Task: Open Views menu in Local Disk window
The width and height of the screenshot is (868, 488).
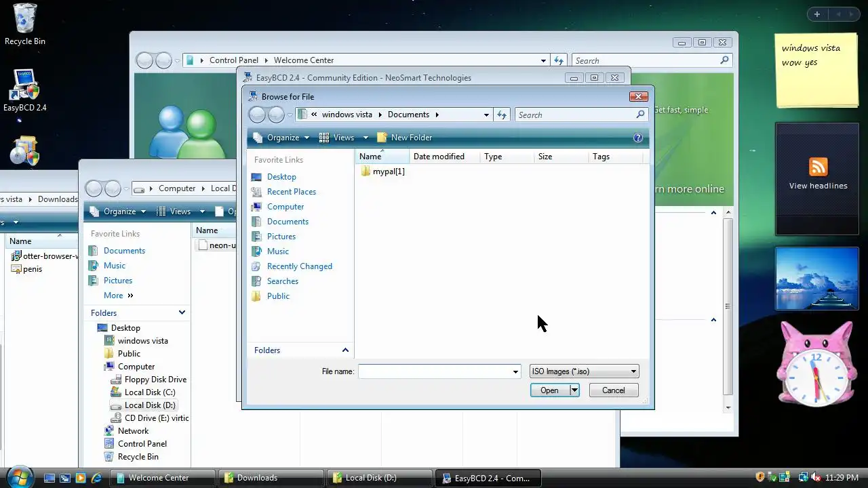Action: point(180,211)
